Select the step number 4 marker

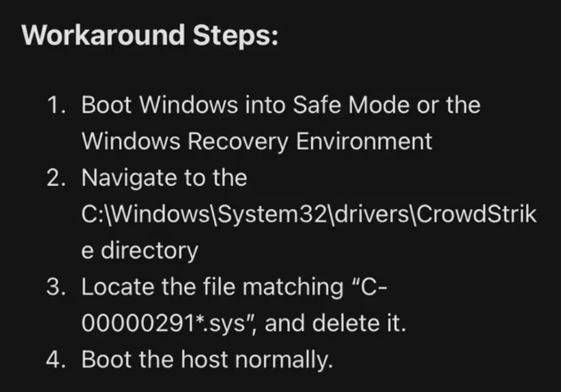56,359
